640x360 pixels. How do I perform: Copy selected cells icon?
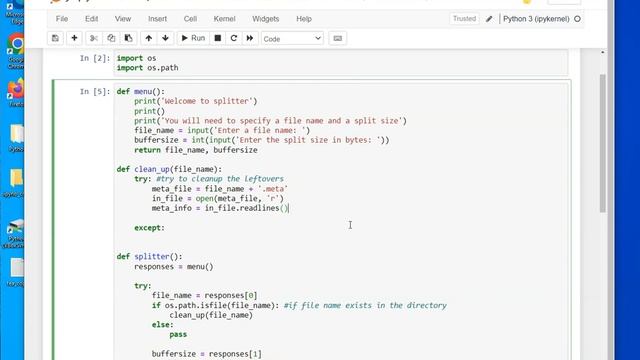coord(111,38)
